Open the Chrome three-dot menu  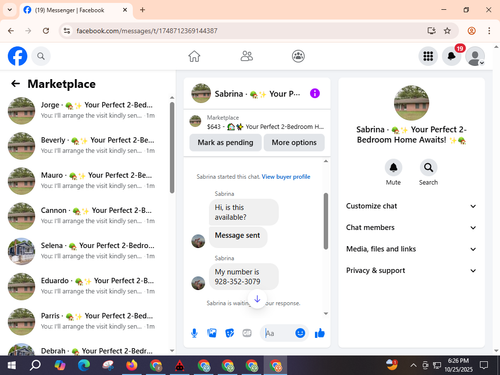pyautogui.click(x=489, y=31)
